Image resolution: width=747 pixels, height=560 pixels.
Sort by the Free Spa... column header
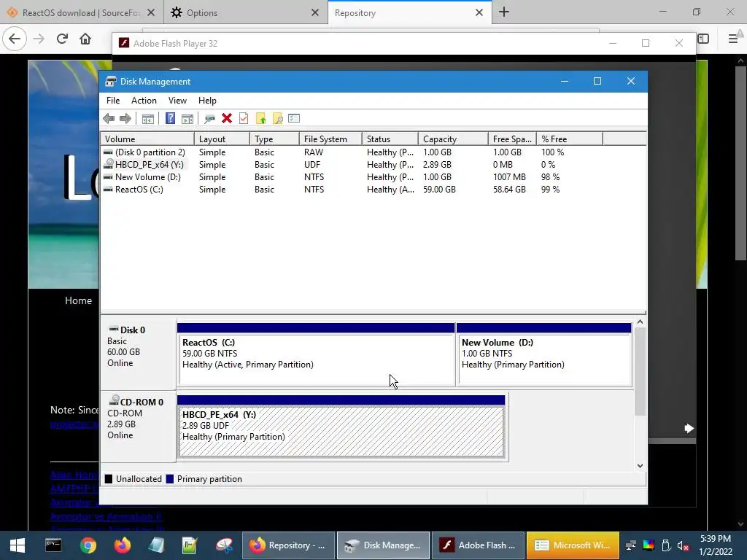point(512,139)
